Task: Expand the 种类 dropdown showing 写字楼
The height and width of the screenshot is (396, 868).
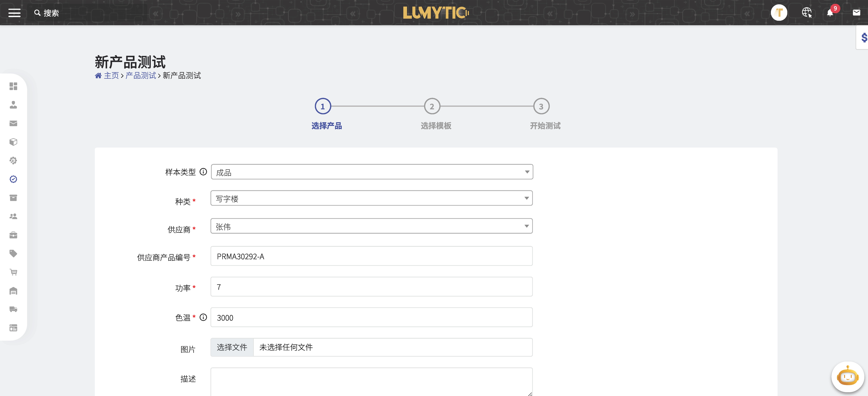Action: [x=371, y=198]
